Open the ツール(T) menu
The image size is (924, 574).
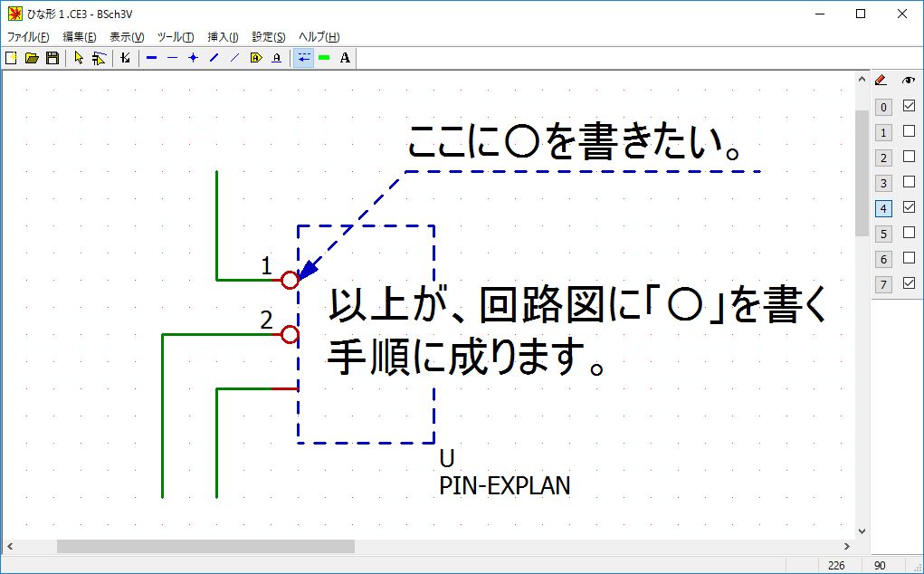(x=176, y=37)
